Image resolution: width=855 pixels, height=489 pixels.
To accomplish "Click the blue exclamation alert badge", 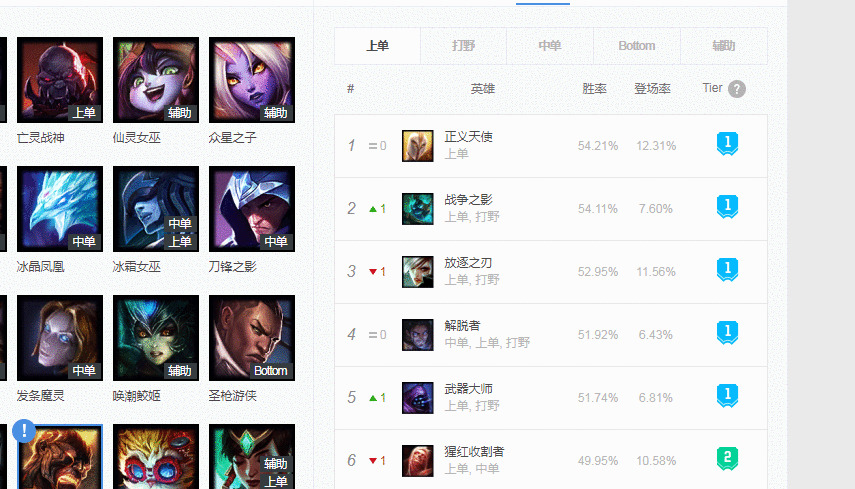I will click(x=24, y=430).
